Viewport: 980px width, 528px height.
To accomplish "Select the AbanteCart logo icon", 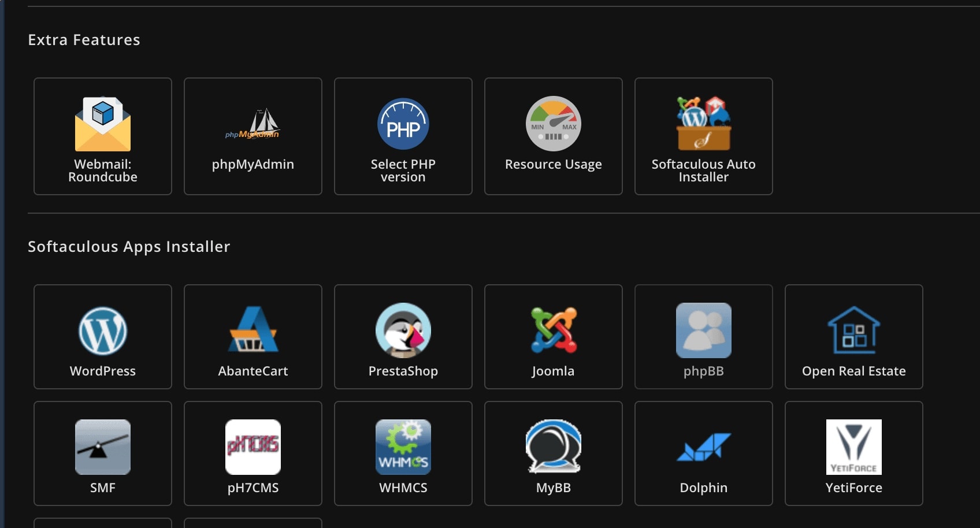I will click(x=253, y=329).
